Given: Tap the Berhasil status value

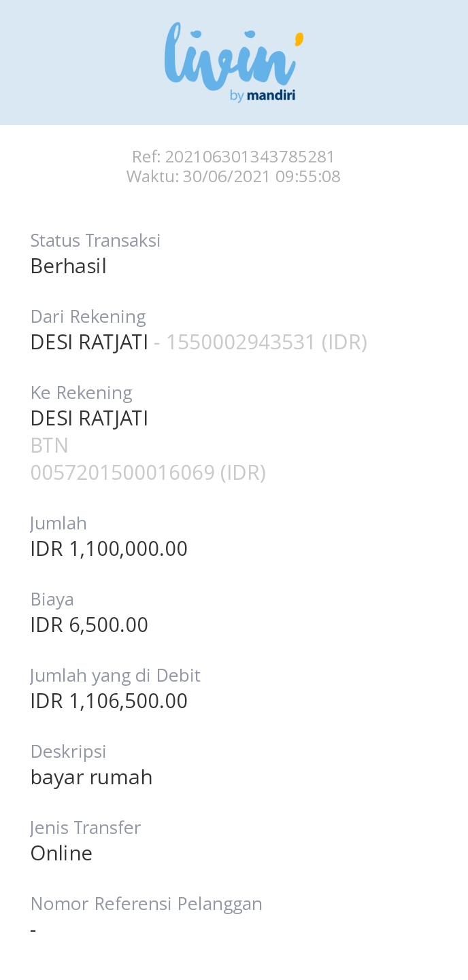Looking at the screenshot, I should pyautogui.click(x=69, y=266).
